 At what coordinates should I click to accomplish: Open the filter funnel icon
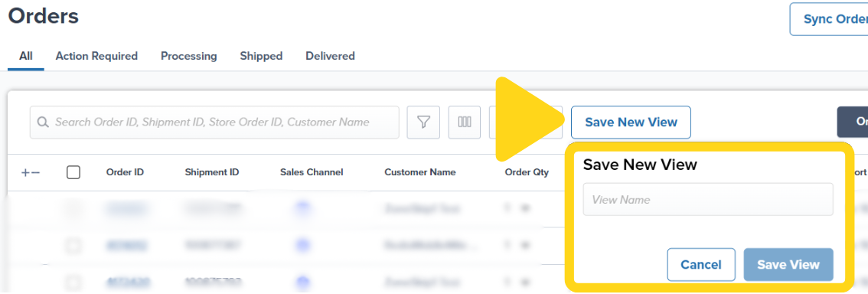423,122
